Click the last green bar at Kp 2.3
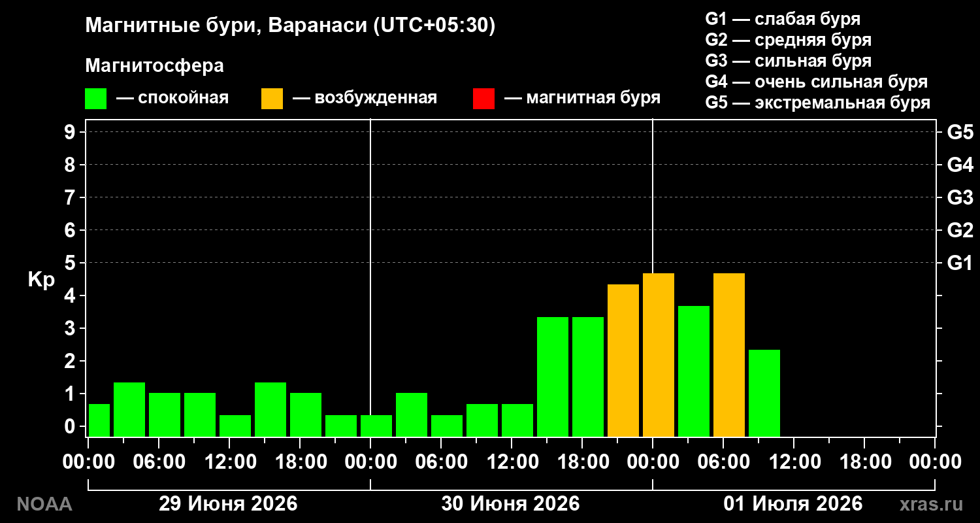This screenshot has width=980, height=523. 764,393
